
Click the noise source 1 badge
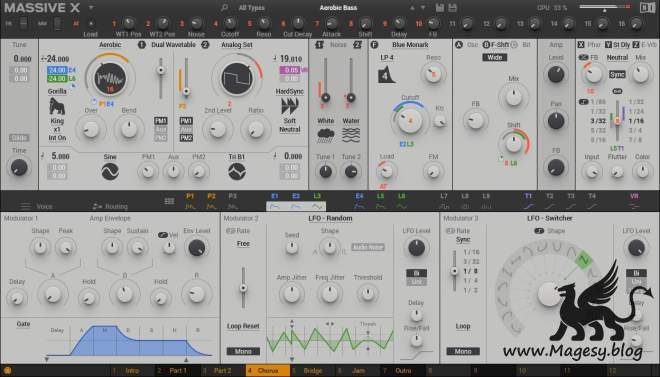point(319,45)
